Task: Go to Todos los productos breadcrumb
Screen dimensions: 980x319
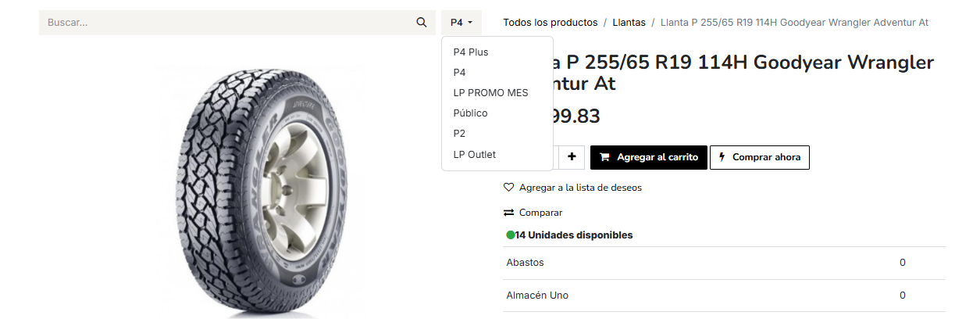Action: [550, 23]
